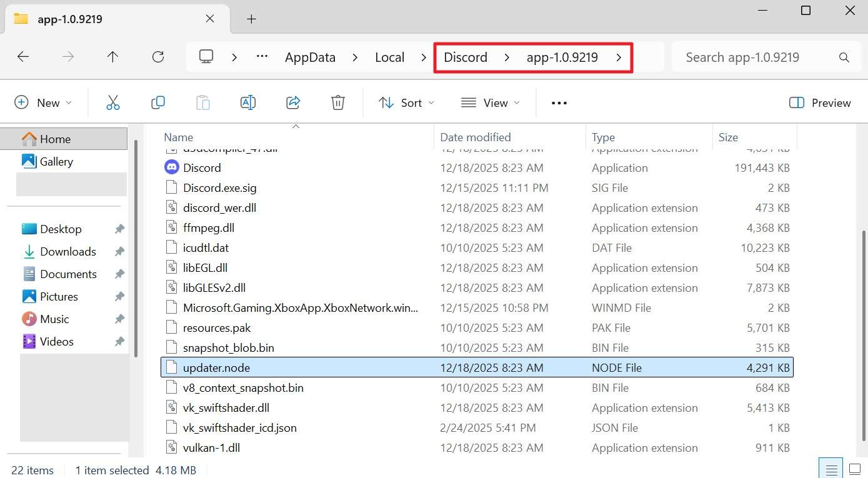Refresh the folder view

point(158,57)
